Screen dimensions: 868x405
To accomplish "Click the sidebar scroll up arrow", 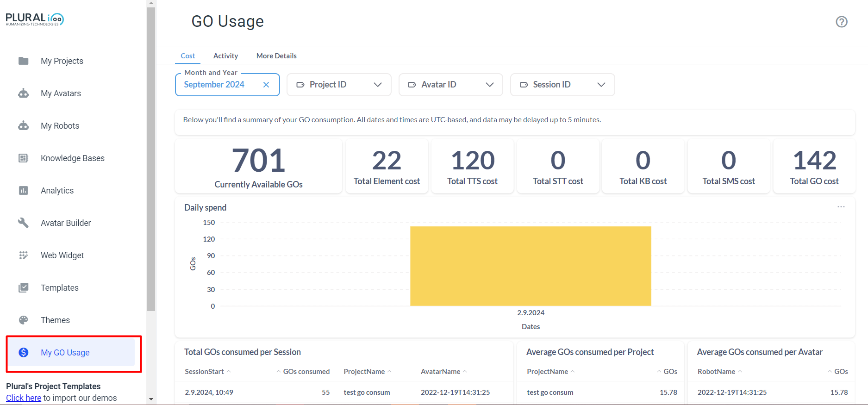I will [x=151, y=3].
